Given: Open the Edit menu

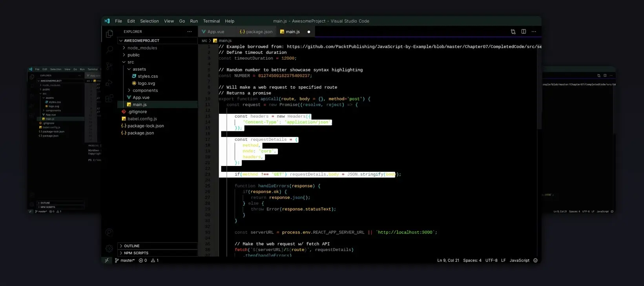Looking at the screenshot, I should (131, 21).
